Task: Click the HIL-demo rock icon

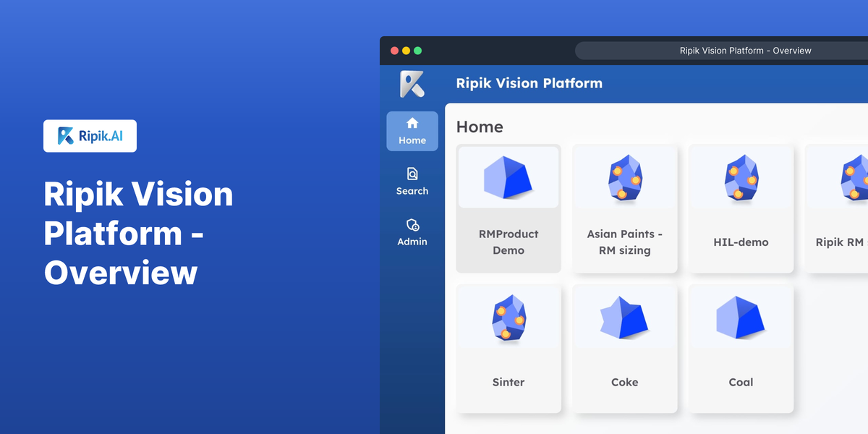Action: (741, 177)
